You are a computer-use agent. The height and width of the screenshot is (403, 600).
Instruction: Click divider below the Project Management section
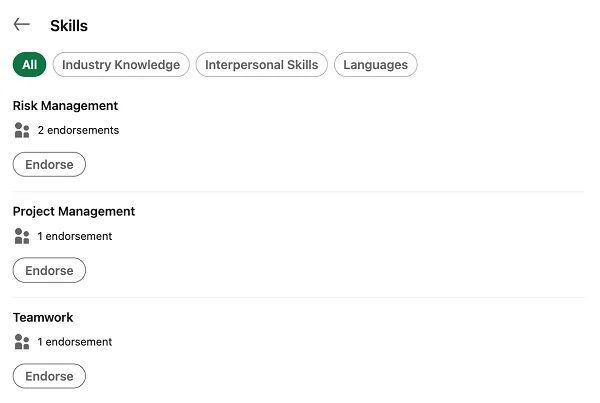298,297
